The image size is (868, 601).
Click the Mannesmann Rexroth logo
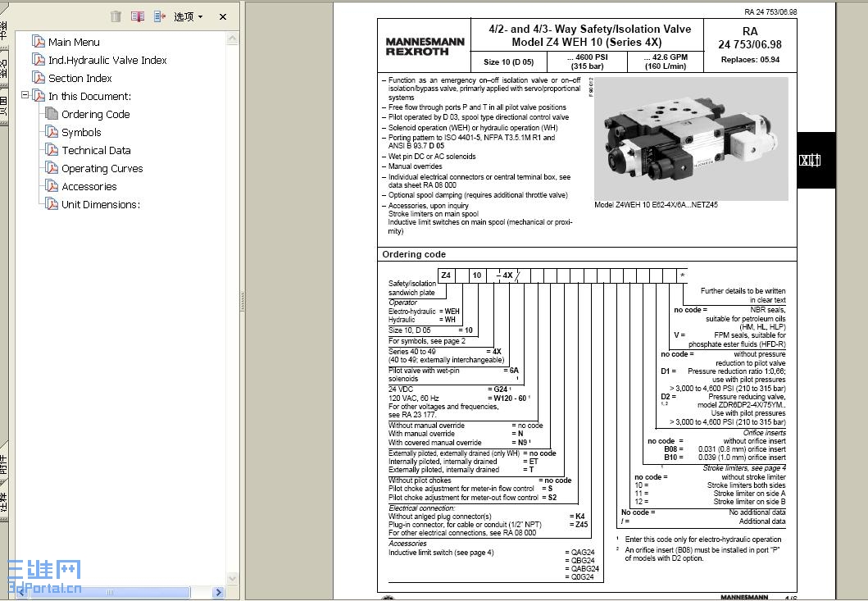click(425, 47)
